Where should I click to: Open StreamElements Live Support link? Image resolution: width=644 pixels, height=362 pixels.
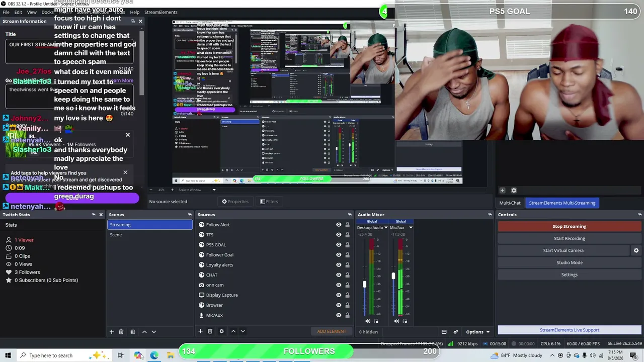point(570,330)
